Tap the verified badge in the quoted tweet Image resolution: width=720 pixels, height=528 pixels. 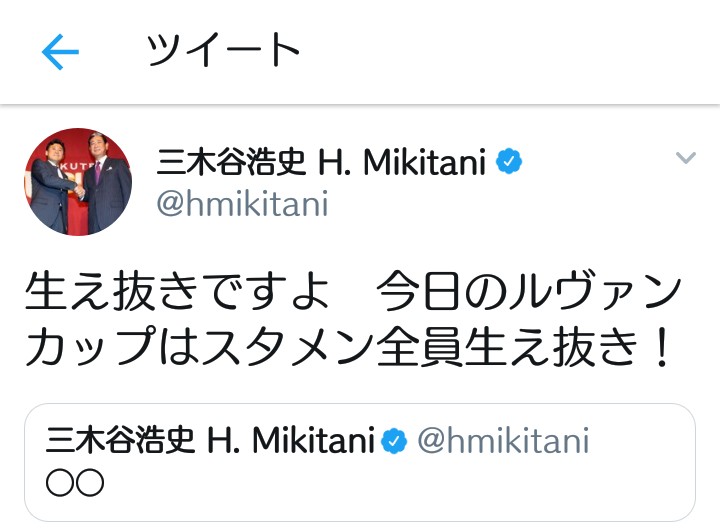[396, 441]
